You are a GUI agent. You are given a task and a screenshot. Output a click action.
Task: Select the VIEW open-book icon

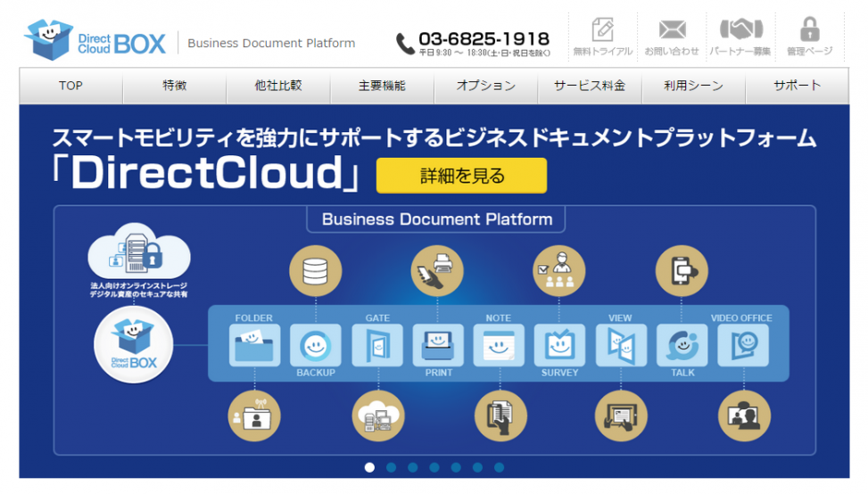621,345
